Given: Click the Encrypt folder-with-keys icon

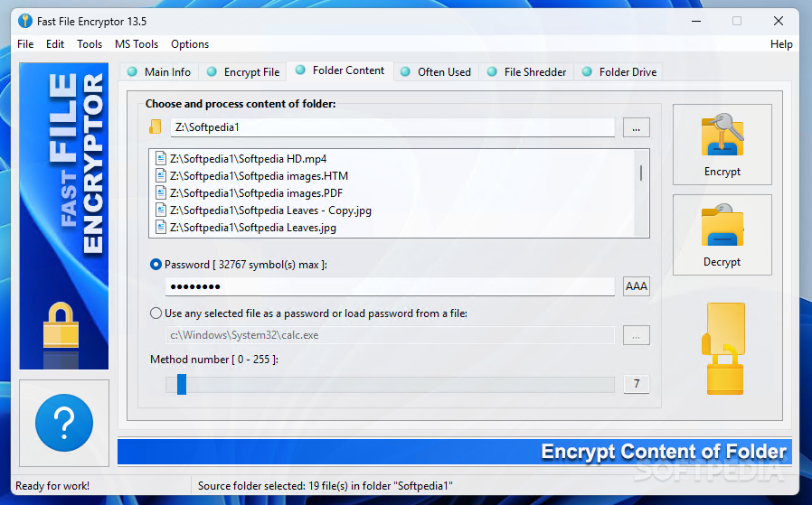Looking at the screenshot, I should [722, 135].
